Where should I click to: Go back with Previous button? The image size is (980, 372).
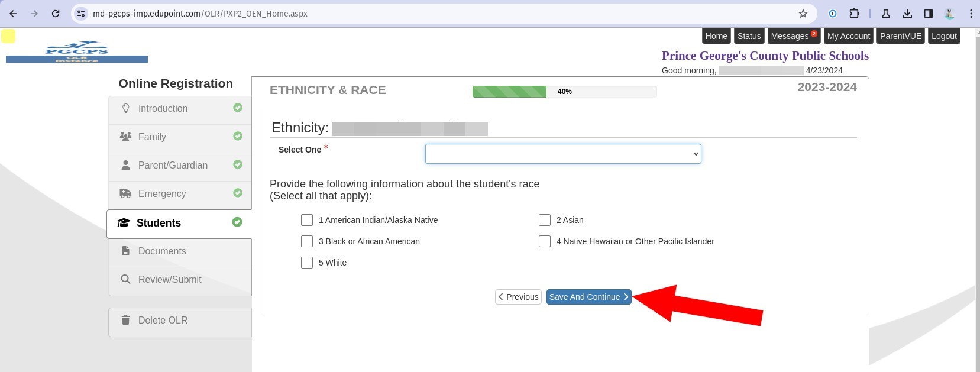pos(518,297)
